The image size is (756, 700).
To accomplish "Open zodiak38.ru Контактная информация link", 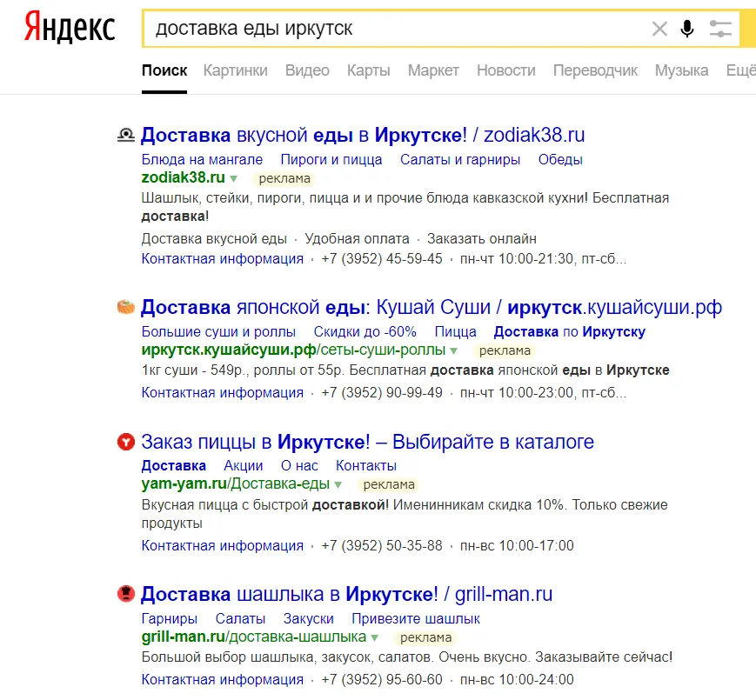I will (222, 259).
